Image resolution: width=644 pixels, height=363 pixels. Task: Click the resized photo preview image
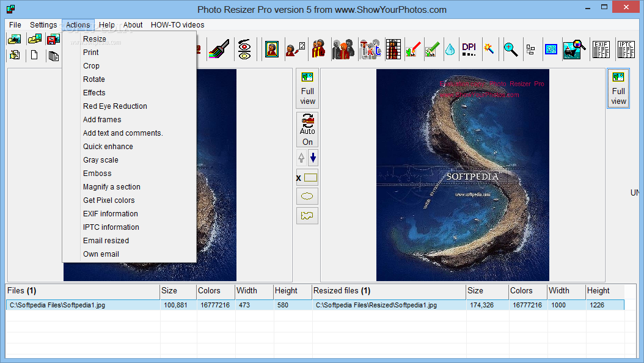tap(463, 175)
